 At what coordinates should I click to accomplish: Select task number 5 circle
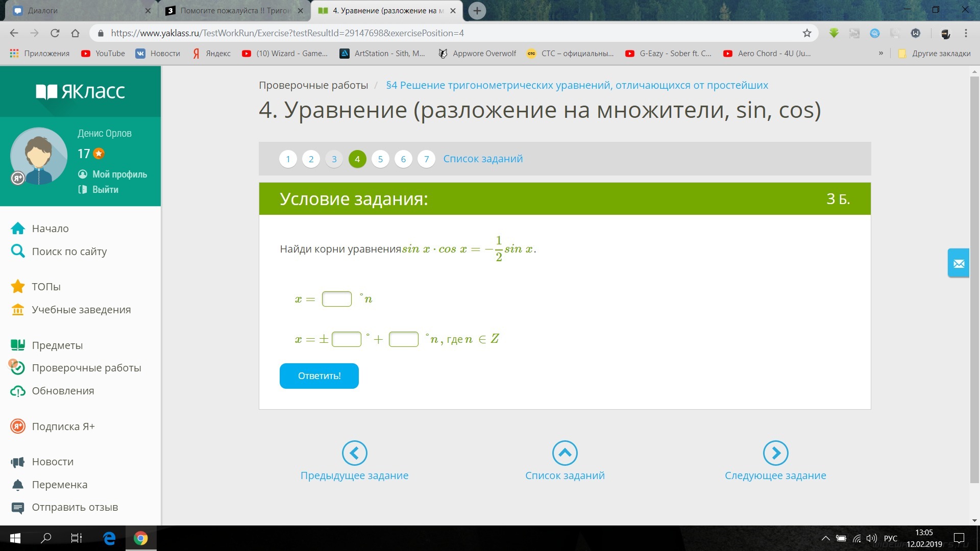coord(380,159)
